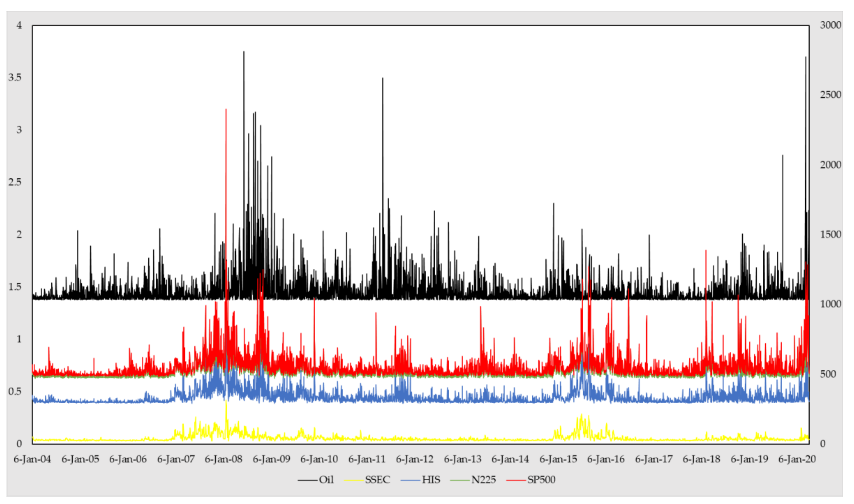
Task: Click the SSEC legend entry
Action: pyautogui.click(x=367, y=480)
